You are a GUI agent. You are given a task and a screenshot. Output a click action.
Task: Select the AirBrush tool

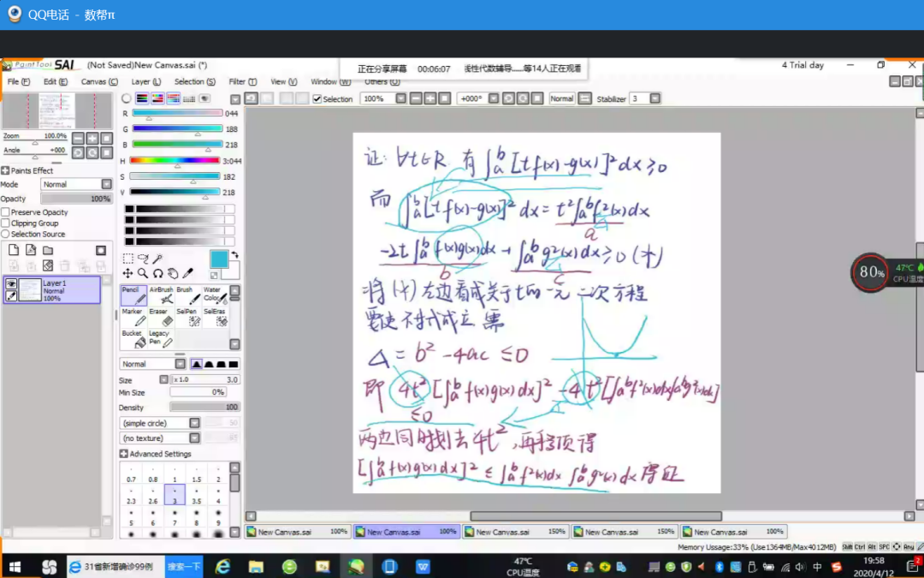pos(161,295)
